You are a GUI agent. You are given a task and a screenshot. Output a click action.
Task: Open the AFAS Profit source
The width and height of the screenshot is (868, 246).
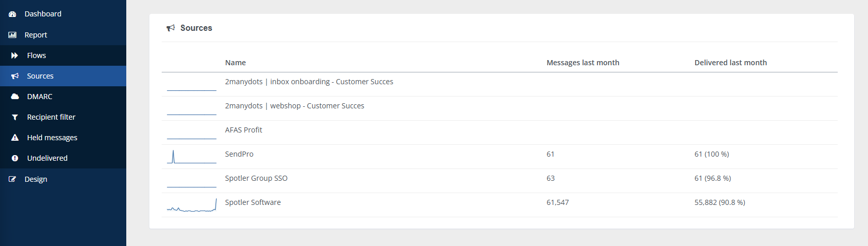[x=243, y=130]
